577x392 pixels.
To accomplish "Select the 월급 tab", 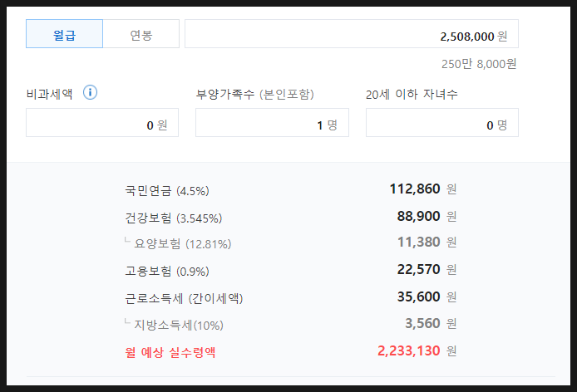I will (x=65, y=35).
